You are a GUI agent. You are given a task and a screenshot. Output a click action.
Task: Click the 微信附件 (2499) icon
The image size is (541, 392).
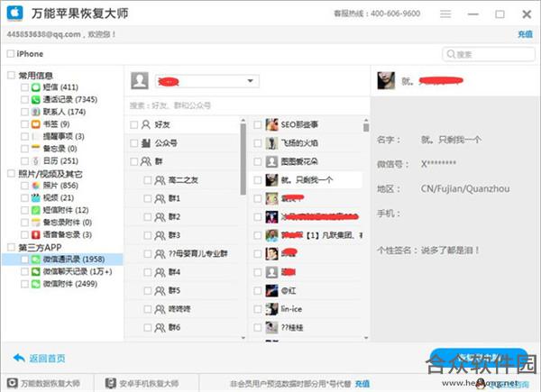pyautogui.click(x=36, y=284)
